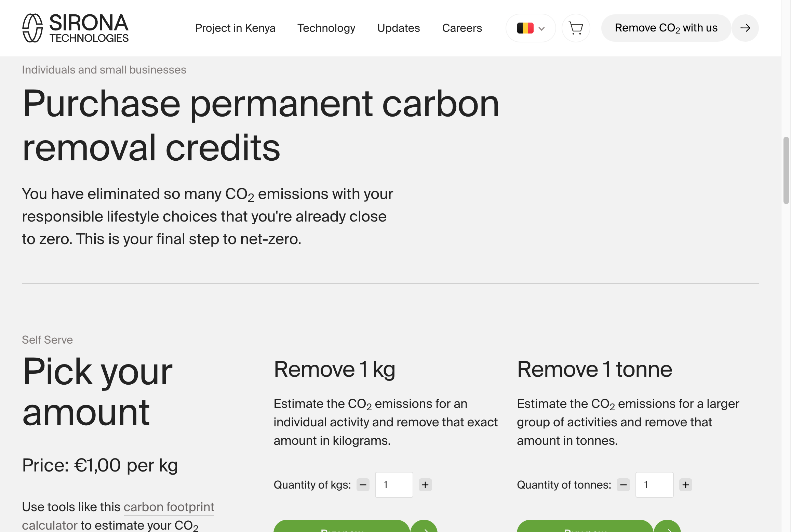
Task: Go to the Technology page
Action: pos(326,28)
